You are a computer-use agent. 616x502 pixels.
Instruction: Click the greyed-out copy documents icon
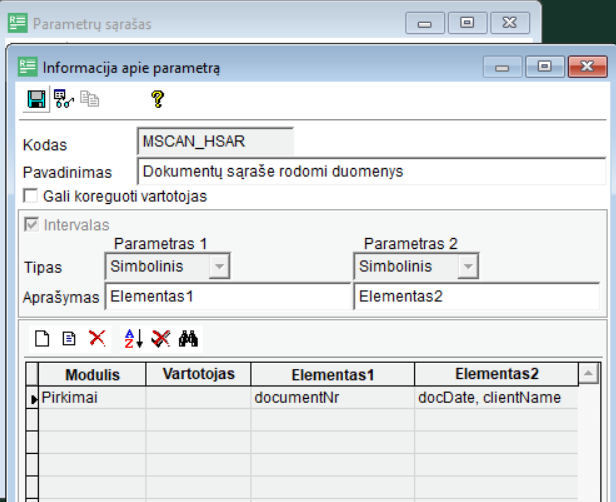coord(90,99)
